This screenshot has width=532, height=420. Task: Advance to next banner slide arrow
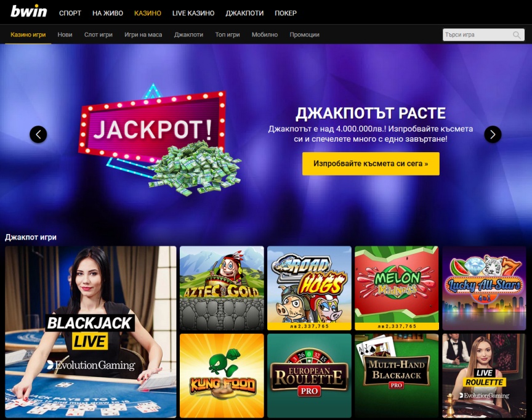493,134
